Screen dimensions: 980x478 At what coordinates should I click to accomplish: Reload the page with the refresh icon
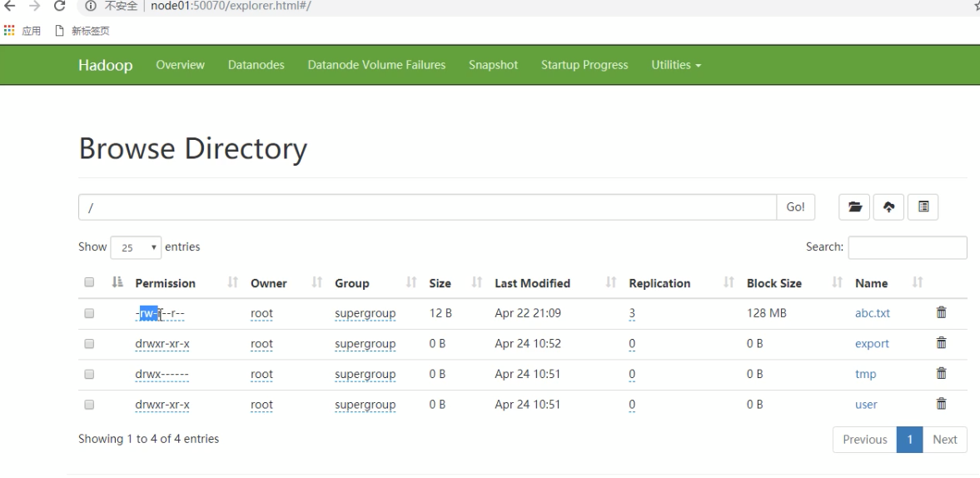59,7
